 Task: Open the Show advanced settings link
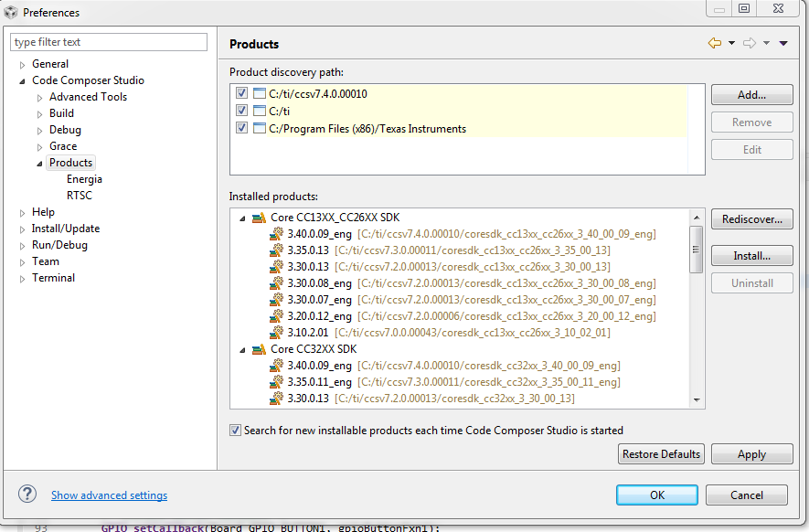click(109, 495)
